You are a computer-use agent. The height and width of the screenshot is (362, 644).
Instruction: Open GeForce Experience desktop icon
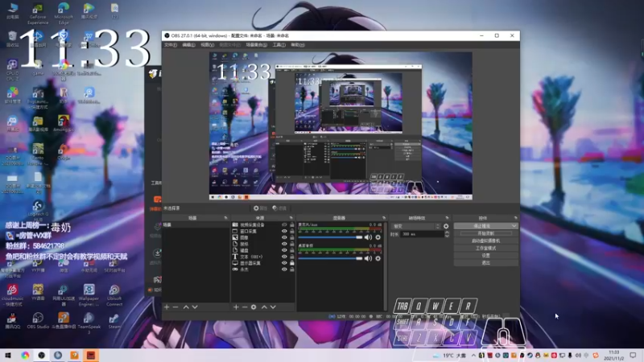click(x=38, y=14)
